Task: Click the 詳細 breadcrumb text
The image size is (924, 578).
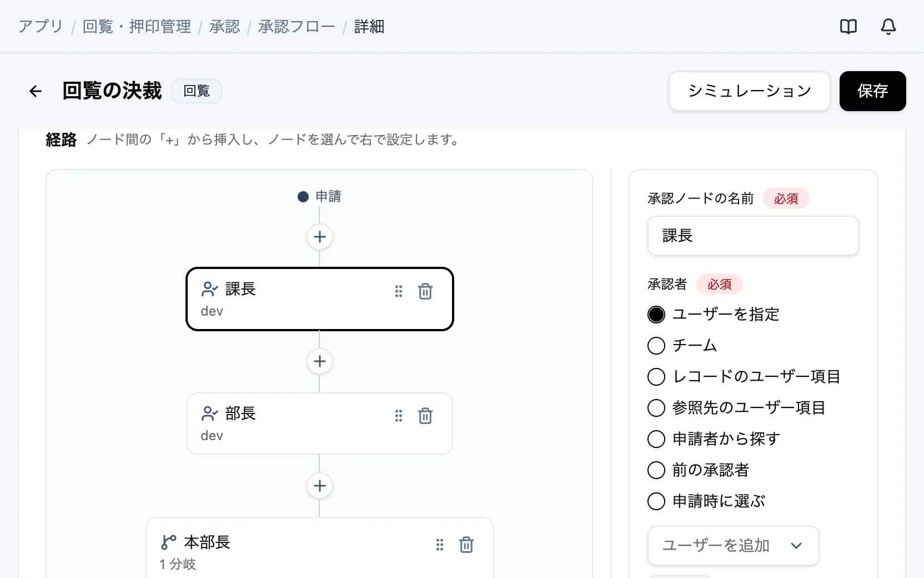Action: point(369,27)
